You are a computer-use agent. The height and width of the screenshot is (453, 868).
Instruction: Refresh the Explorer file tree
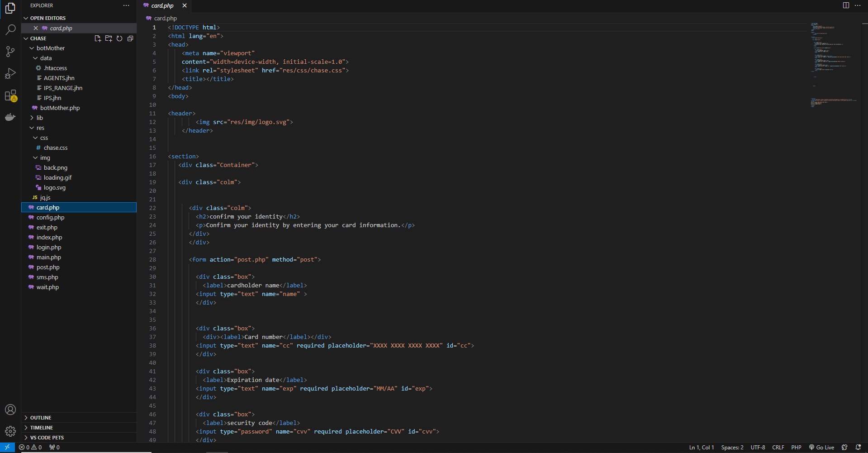[x=119, y=38]
